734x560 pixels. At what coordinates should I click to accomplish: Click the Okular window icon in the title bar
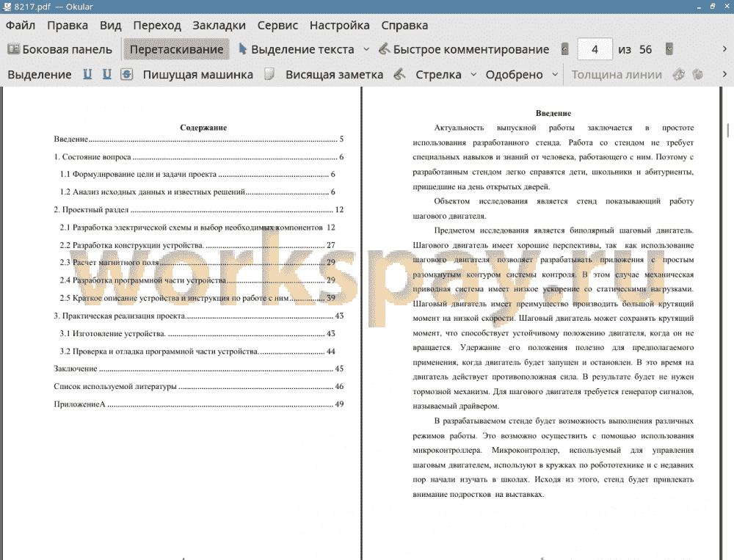[x=7, y=7]
